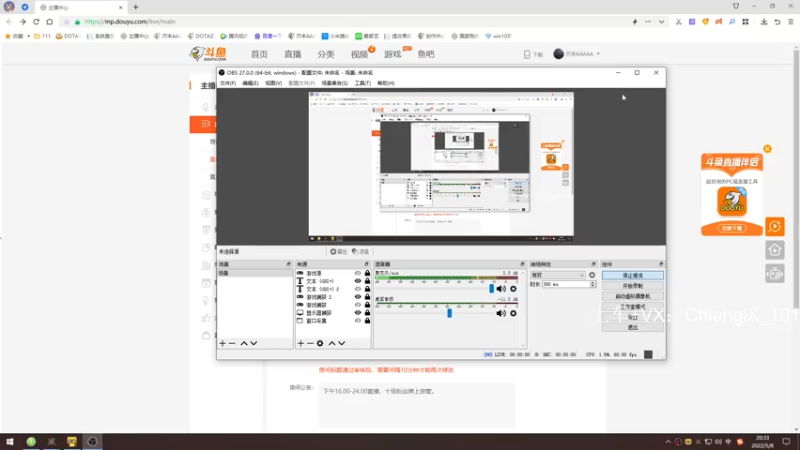The image size is (800, 450).
Task: Open browser downloads icon in toolbar
Action: tap(764, 21)
